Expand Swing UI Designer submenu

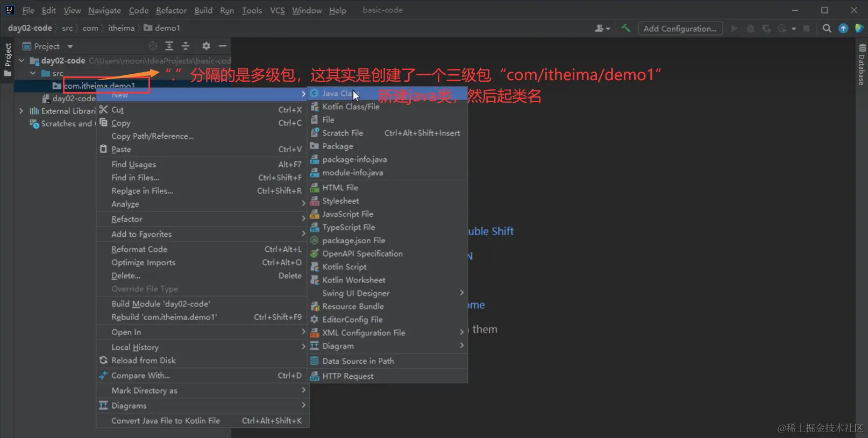click(x=388, y=293)
